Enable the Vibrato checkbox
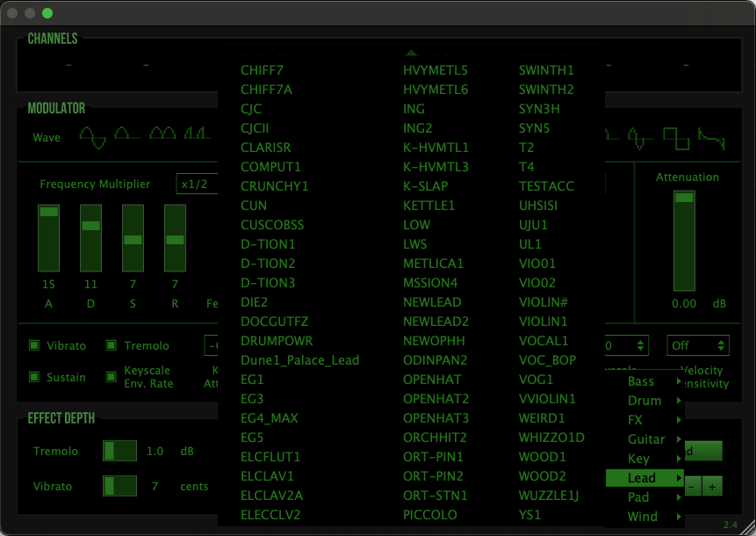This screenshot has width=756, height=536. click(32, 345)
